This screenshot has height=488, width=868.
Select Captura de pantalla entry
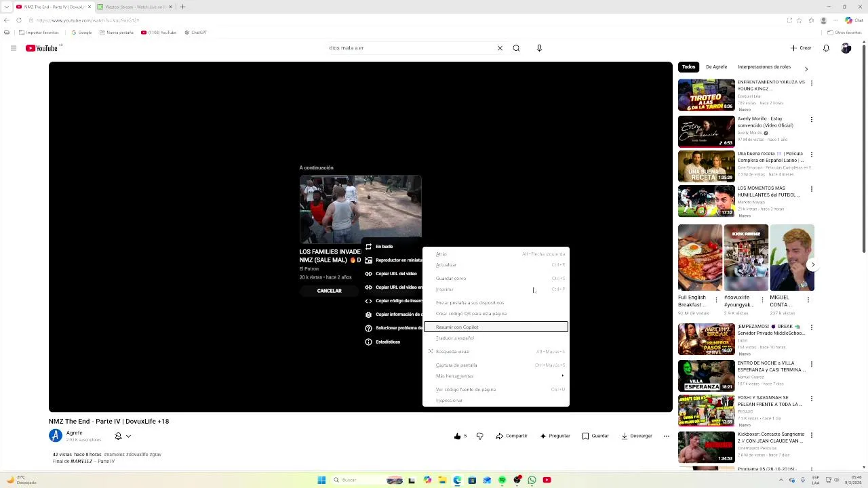pos(496,365)
